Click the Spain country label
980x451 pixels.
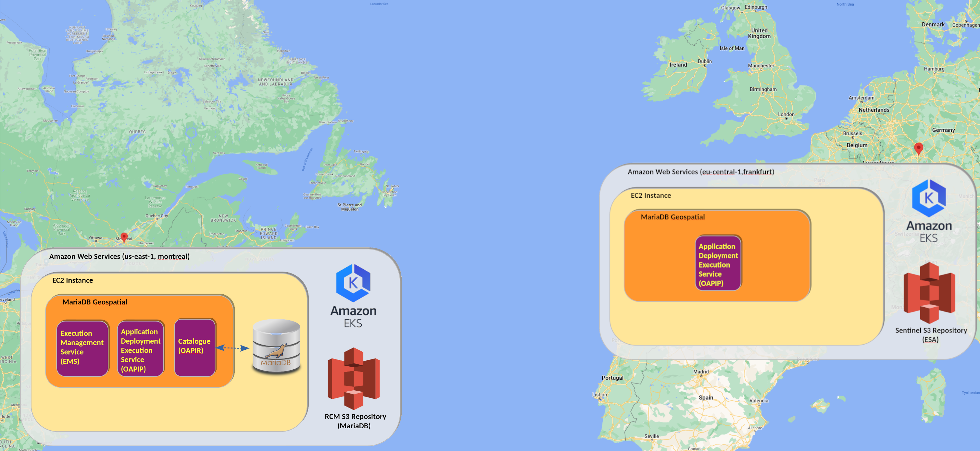(706, 397)
